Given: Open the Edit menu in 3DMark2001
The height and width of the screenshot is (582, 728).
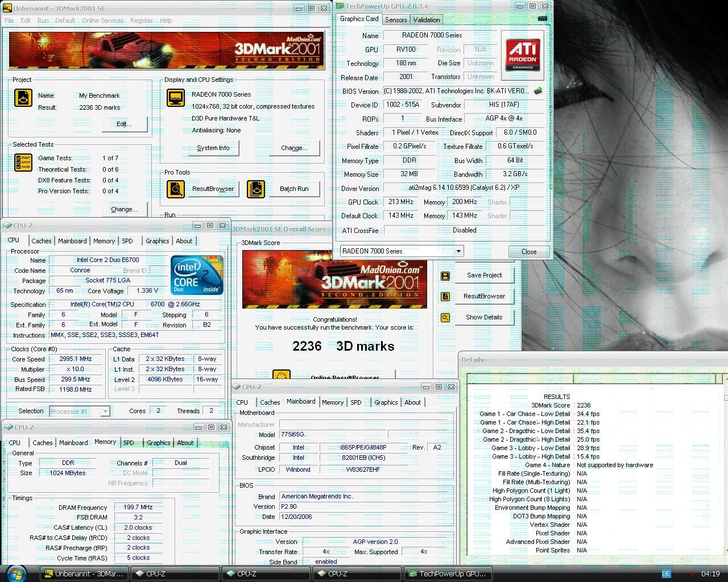Looking at the screenshot, I should coord(26,20).
